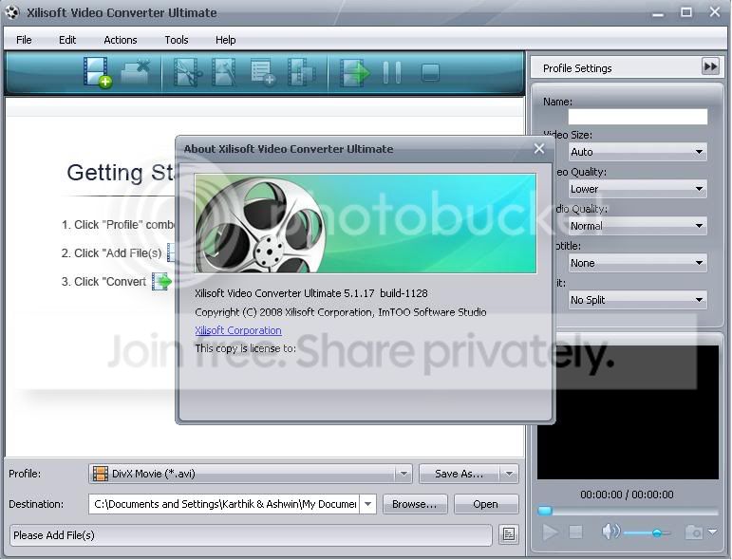Expand the No Split dropdown
The height and width of the screenshot is (560, 732).
click(x=699, y=300)
